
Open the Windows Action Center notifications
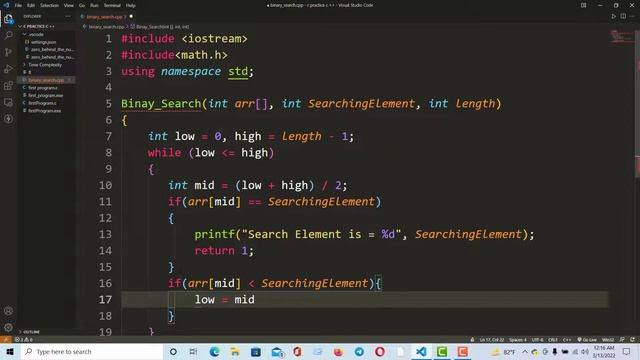[x=627, y=351]
